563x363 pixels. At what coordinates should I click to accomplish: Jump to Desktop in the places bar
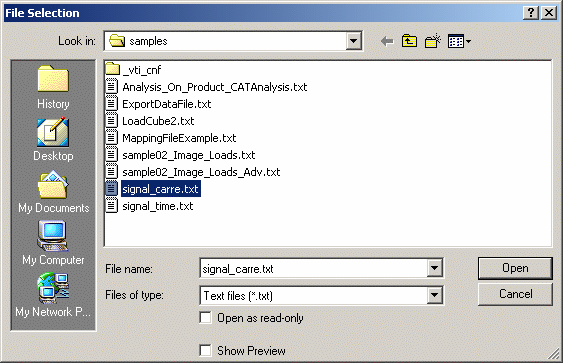[x=53, y=140]
